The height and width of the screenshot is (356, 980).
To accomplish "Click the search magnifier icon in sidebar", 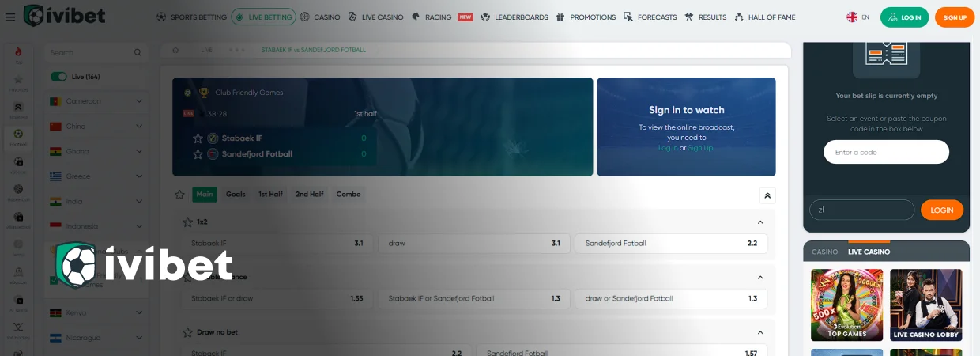I will (x=138, y=53).
